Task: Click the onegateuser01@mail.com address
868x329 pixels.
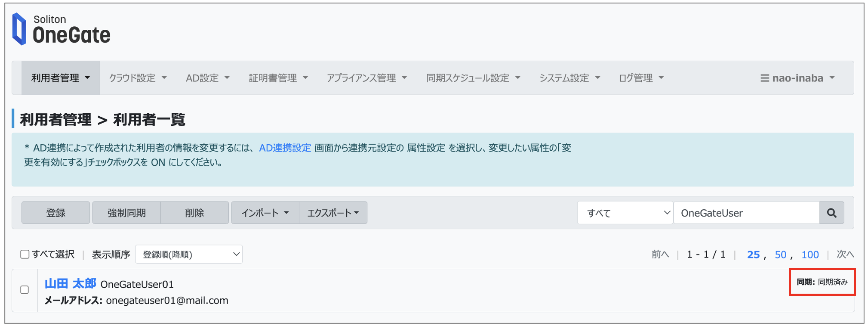Action: [167, 301]
